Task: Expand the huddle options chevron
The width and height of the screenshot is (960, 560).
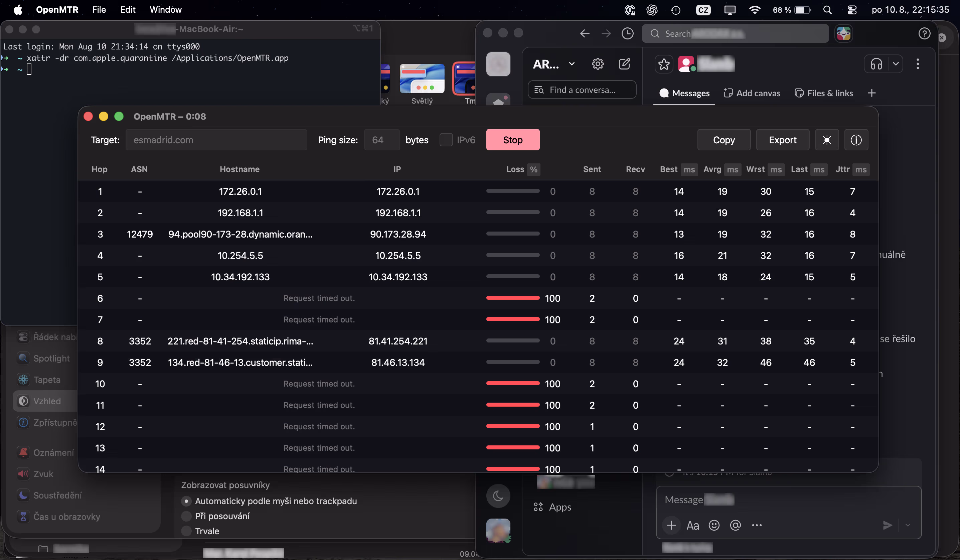Action: pyautogui.click(x=896, y=63)
